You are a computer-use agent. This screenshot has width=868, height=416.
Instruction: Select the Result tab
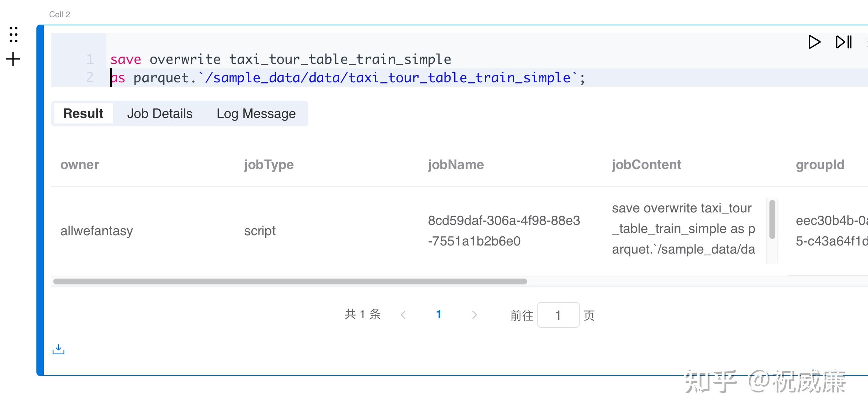(x=83, y=114)
